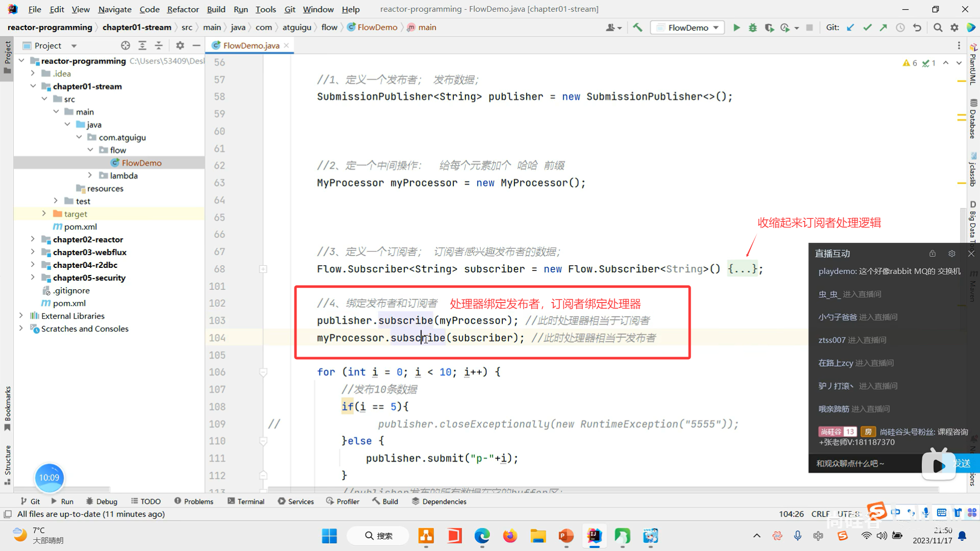Click the Git push arrow icon
The image size is (980, 551).
[884, 28]
